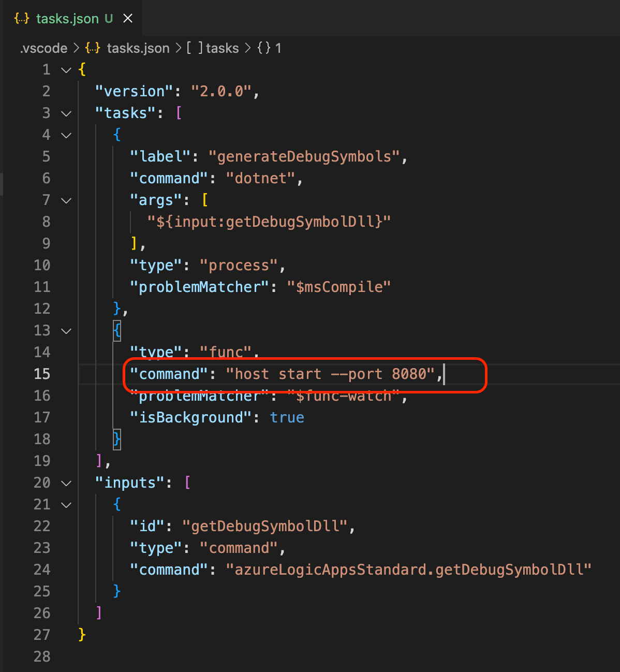Collapse the inputs array at line 20
The width and height of the screenshot is (620, 672).
tap(66, 483)
